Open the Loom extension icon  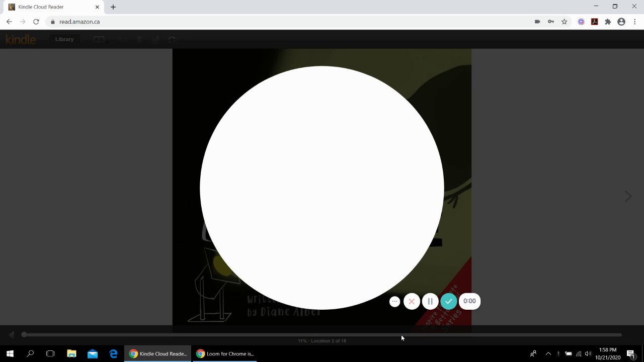[581, 22]
